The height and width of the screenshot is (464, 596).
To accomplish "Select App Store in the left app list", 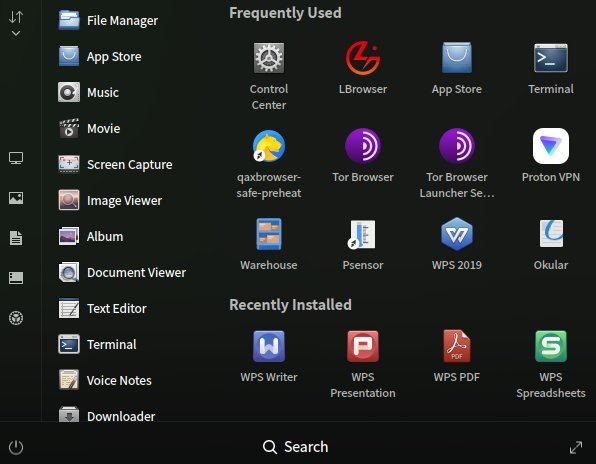I will coord(100,57).
